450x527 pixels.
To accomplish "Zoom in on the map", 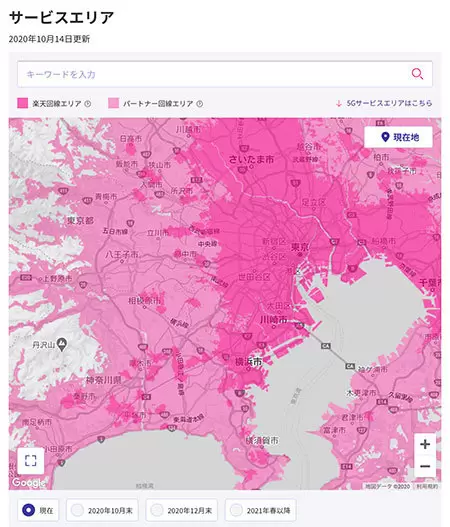I will point(425,444).
